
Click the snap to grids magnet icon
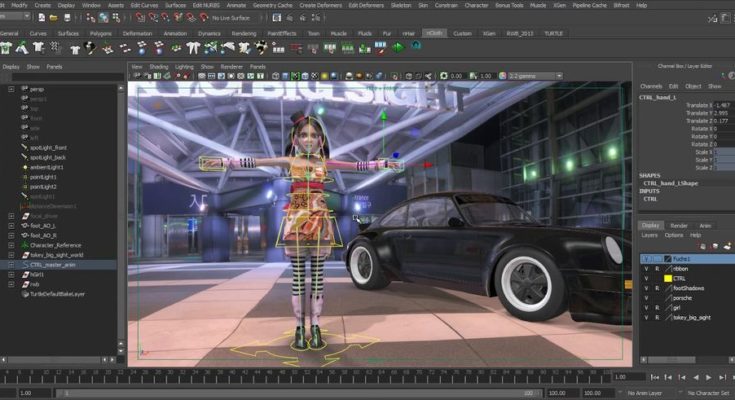pyautogui.click(x=140, y=18)
